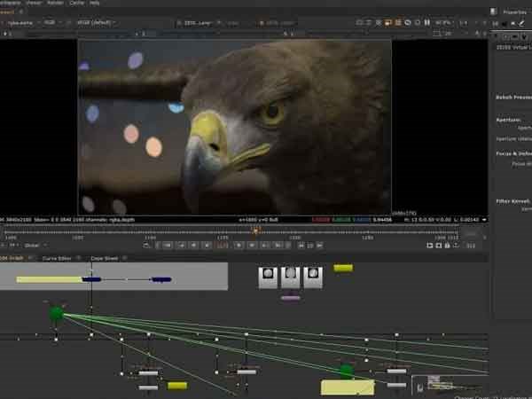Switch to the Curve Editor tab
The height and width of the screenshot is (399, 532).
pyautogui.click(x=57, y=258)
